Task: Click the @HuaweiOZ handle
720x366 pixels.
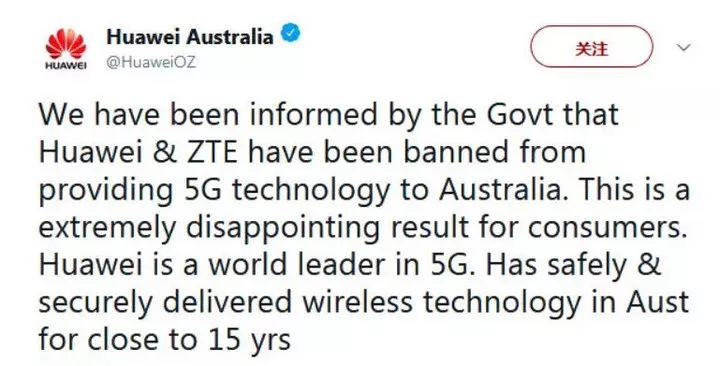Action: pos(151,62)
